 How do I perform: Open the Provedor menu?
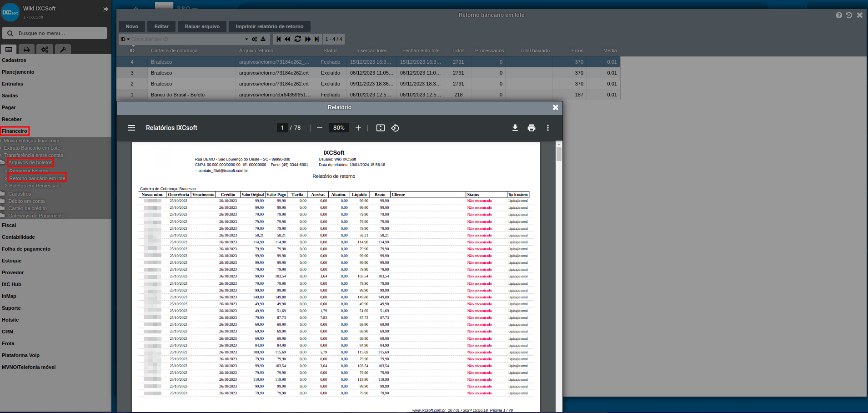13,272
